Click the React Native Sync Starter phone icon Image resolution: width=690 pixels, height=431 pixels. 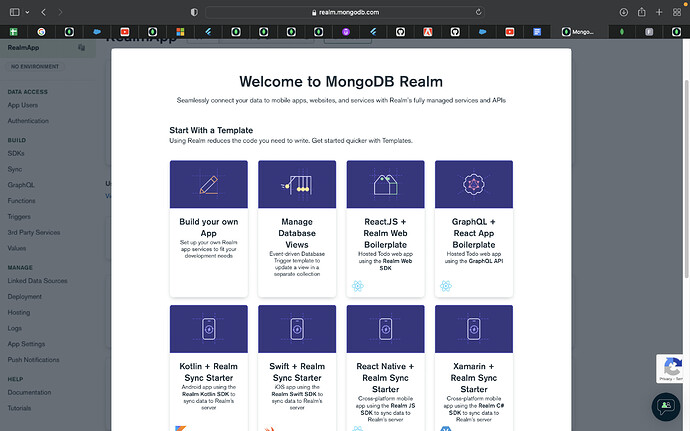click(385, 329)
